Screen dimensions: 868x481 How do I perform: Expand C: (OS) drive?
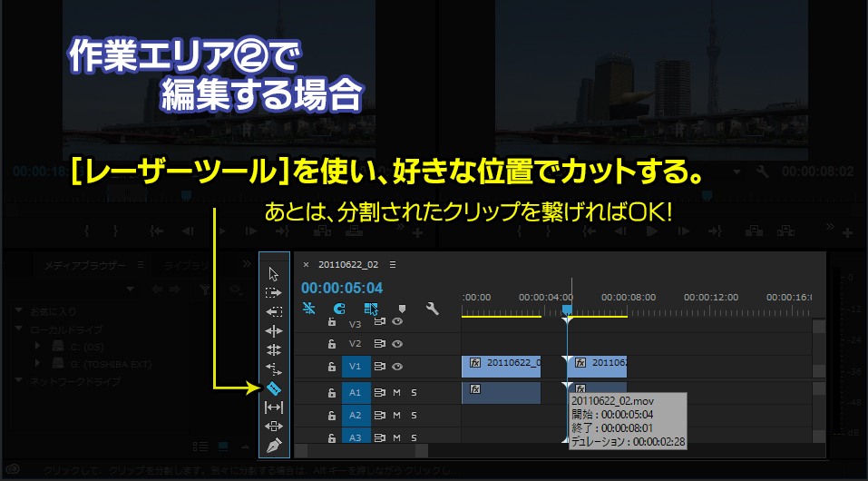pos(38,347)
